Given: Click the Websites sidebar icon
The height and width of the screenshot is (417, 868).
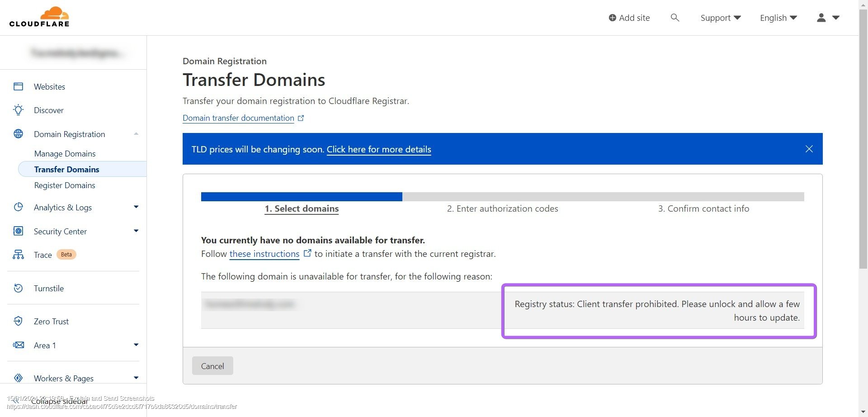Looking at the screenshot, I should [x=18, y=86].
